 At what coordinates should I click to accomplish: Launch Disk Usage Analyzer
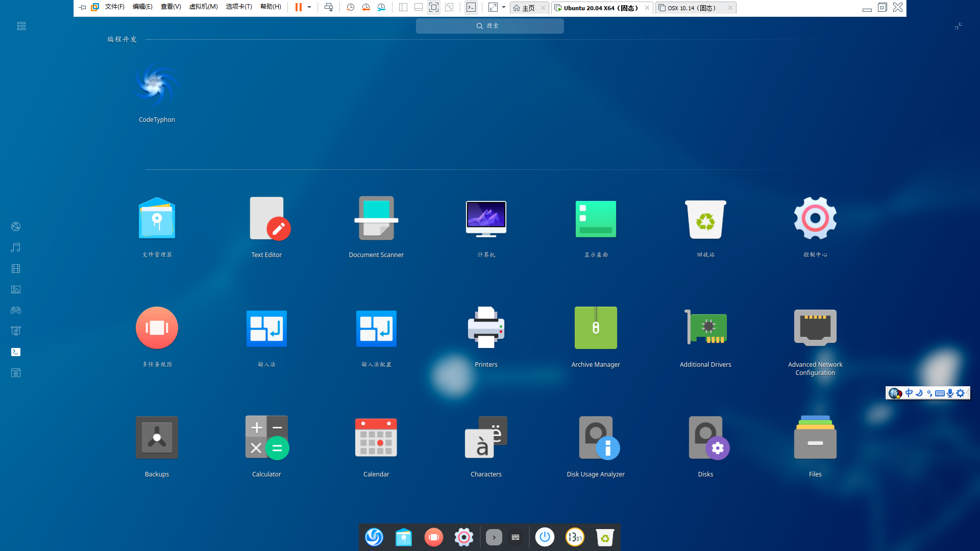(x=596, y=438)
